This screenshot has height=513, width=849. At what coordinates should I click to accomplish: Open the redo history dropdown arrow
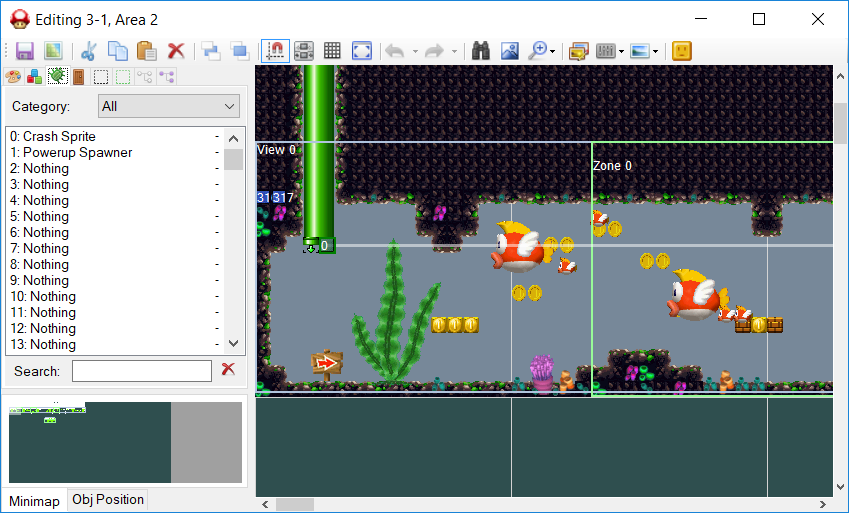454,51
